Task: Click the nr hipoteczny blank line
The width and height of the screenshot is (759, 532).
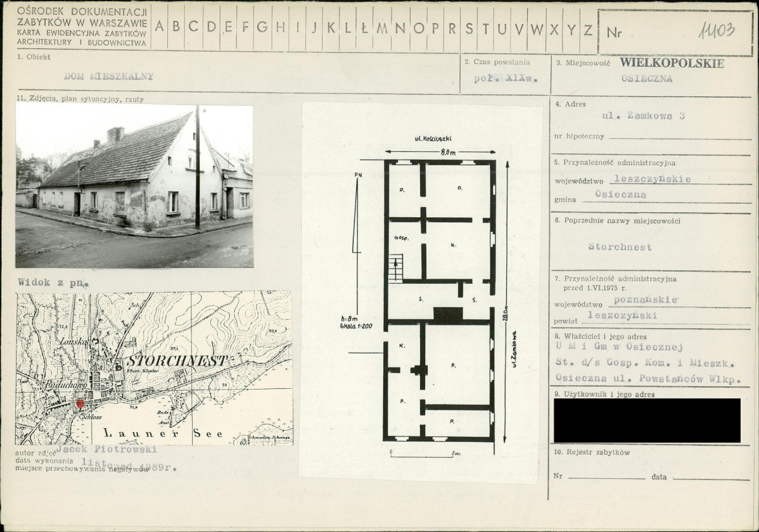Action: click(680, 137)
